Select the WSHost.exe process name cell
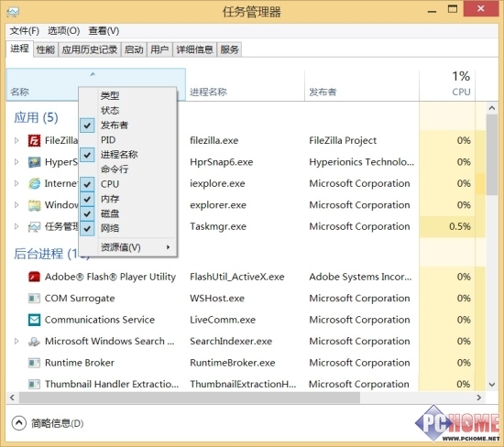Viewport: 504px width, 447px height. tap(217, 299)
